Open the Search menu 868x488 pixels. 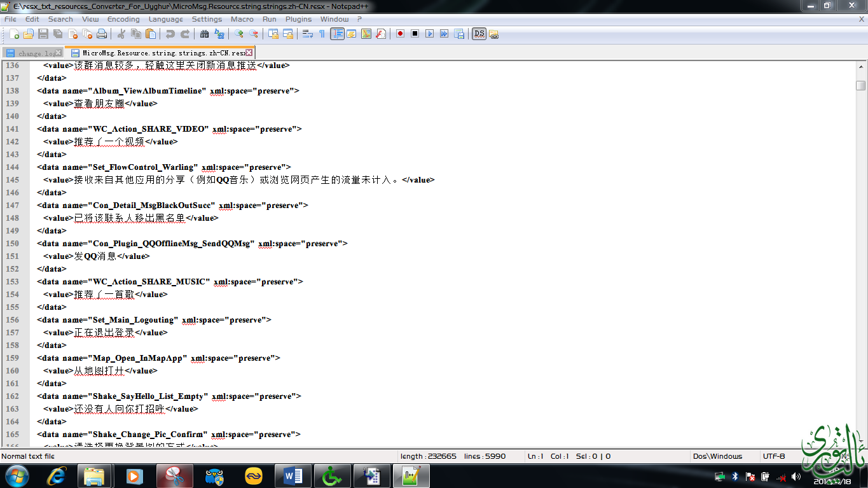(x=60, y=19)
